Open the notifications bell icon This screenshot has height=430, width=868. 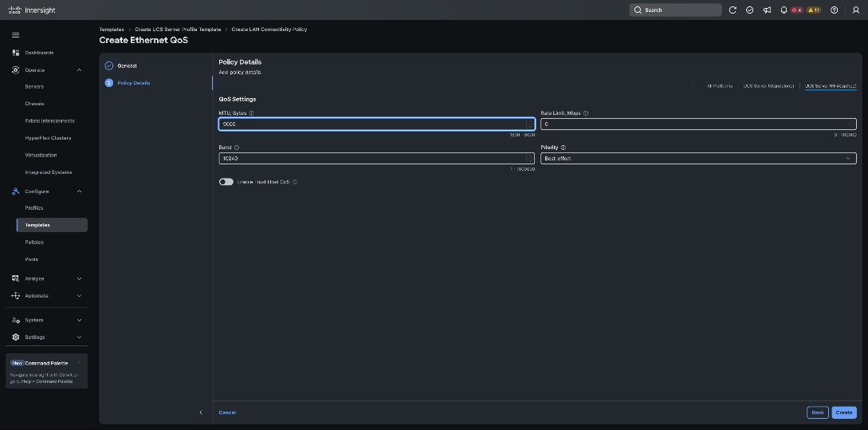[784, 10]
